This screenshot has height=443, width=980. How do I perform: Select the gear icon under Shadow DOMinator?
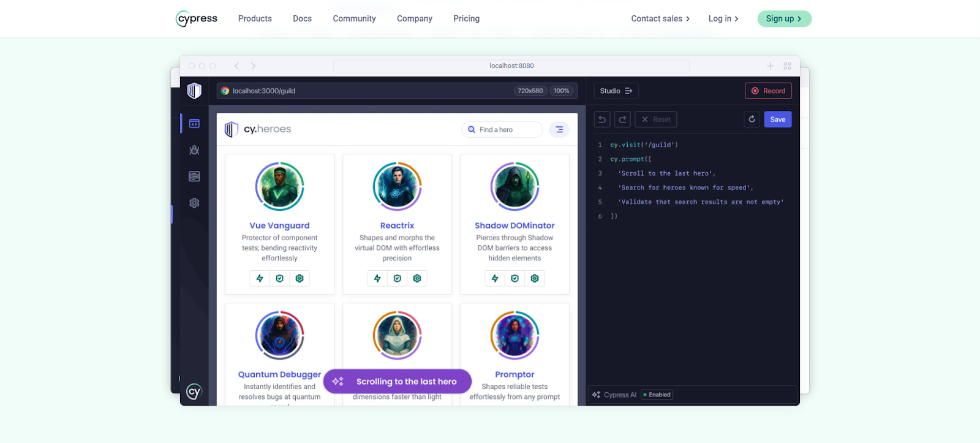click(x=535, y=279)
